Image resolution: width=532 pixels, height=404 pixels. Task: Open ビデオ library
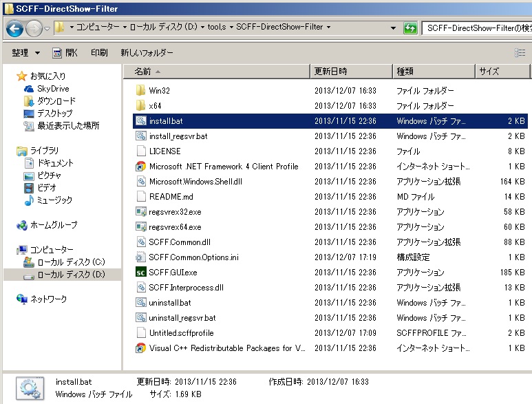tap(47, 188)
